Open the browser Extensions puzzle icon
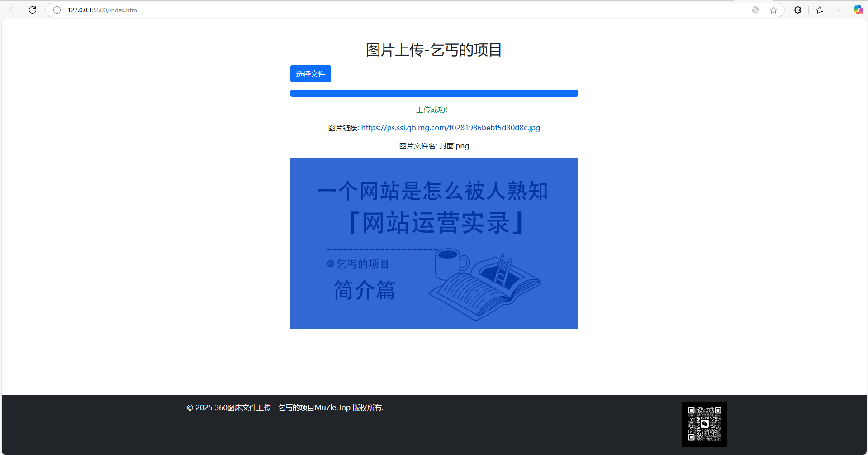The width and height of the screenshot is (868, 455). pos(797,10)
